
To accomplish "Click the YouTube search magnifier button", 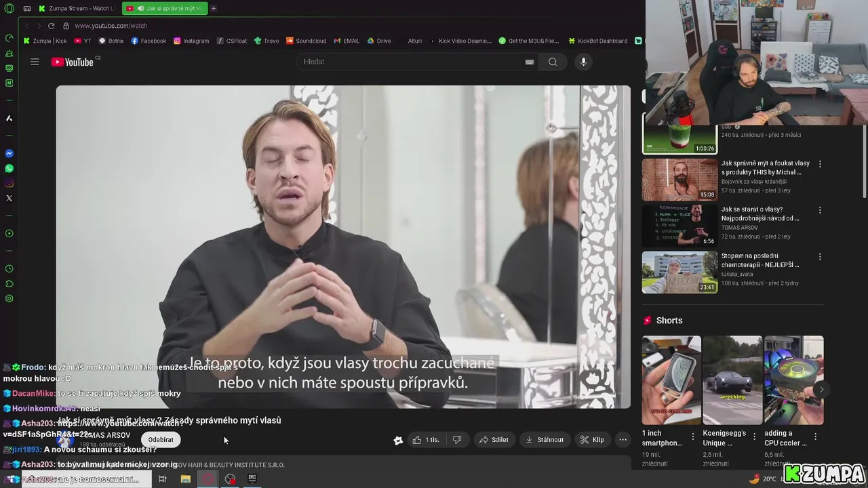I will tap(553, 62).
